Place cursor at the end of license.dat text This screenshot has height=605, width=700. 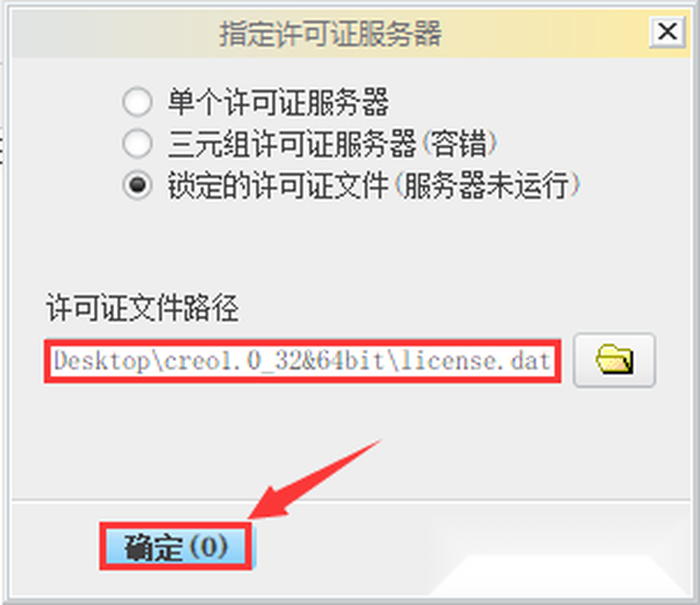click(551, 361)
